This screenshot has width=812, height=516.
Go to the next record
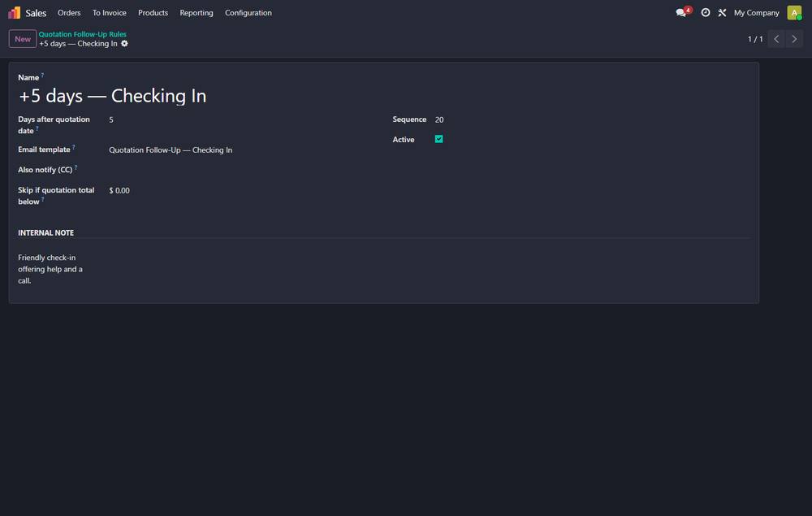coord(794,39)
